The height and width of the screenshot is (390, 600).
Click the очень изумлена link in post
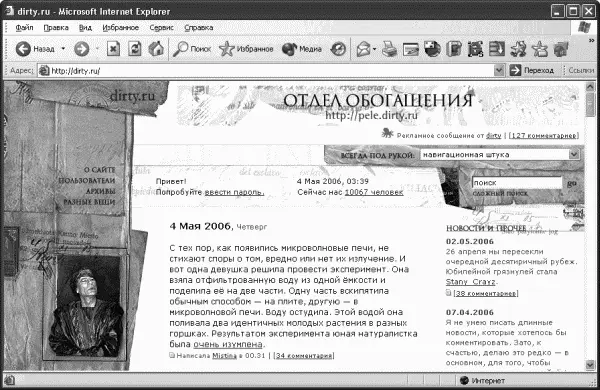pyautogui.click(x=228, y=344)
